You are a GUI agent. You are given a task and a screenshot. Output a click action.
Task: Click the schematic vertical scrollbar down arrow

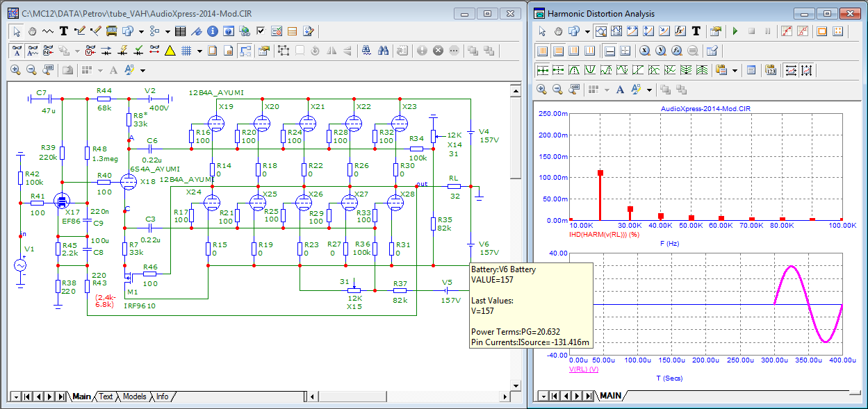click(x=515, y=384)
